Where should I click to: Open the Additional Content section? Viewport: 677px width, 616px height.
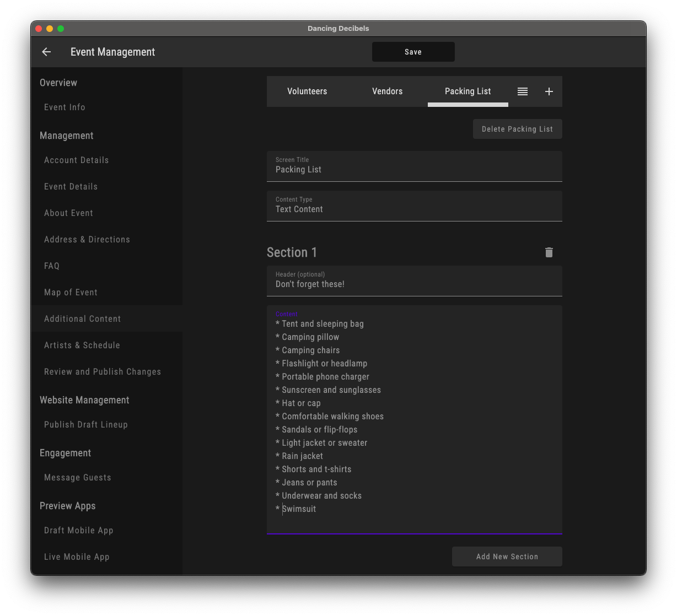click(x=82, y=318)
